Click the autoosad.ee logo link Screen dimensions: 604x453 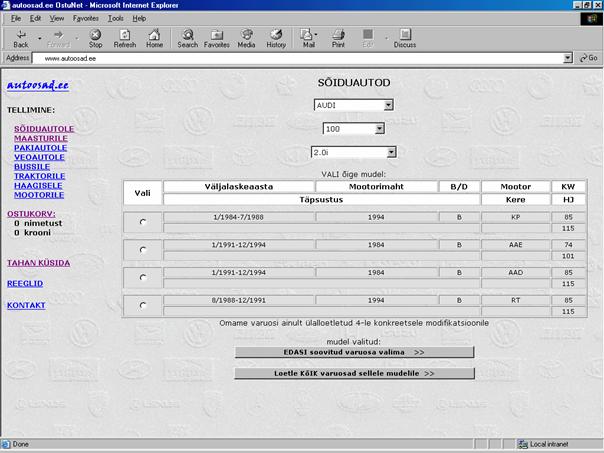(38, 85)
